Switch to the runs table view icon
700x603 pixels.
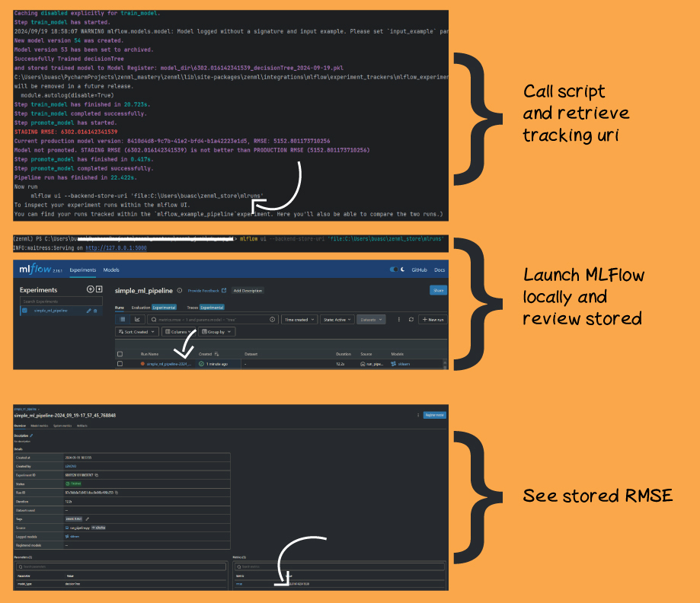123,320
